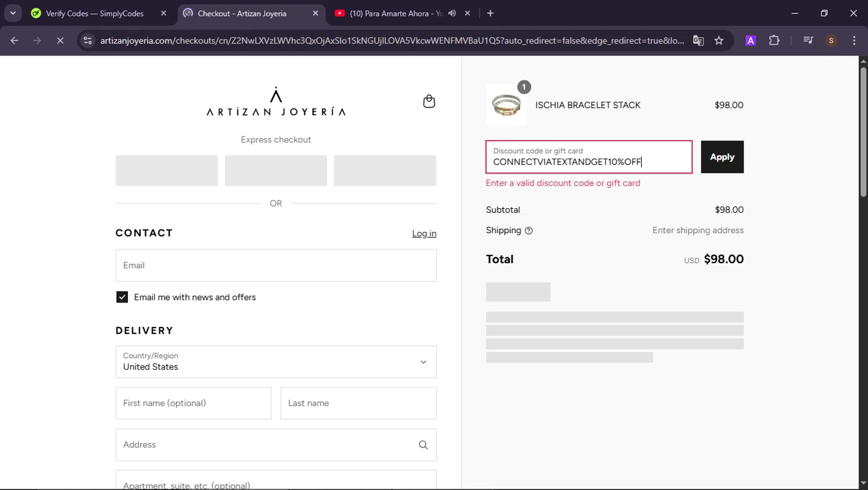Image resolution: width=868 pixels, height=490 pixels.
Task: Click the scrollbar up arrow
Action: click(863, 61)
